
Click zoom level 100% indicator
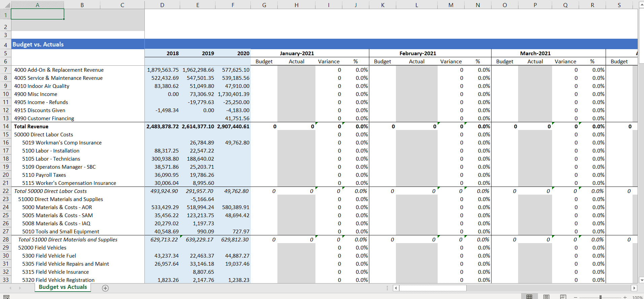click(x=637, y=297)
